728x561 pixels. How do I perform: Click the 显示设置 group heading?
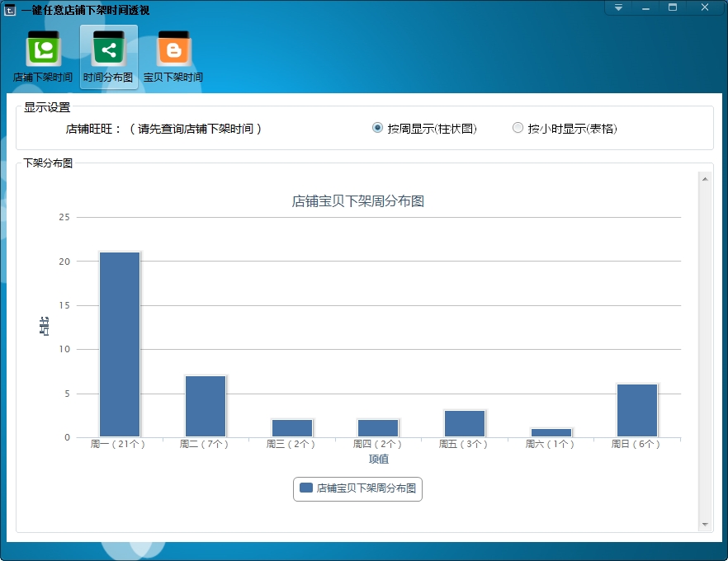[47, 107]
